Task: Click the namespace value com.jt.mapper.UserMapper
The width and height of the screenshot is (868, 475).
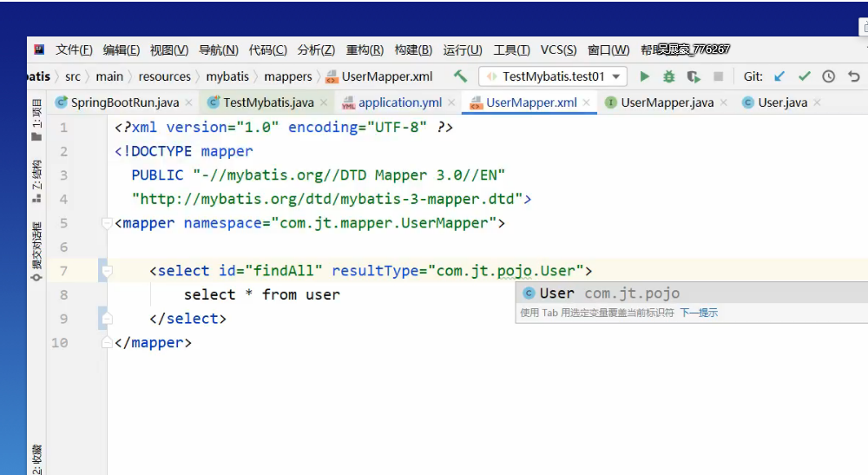Action: pos(385,223)
